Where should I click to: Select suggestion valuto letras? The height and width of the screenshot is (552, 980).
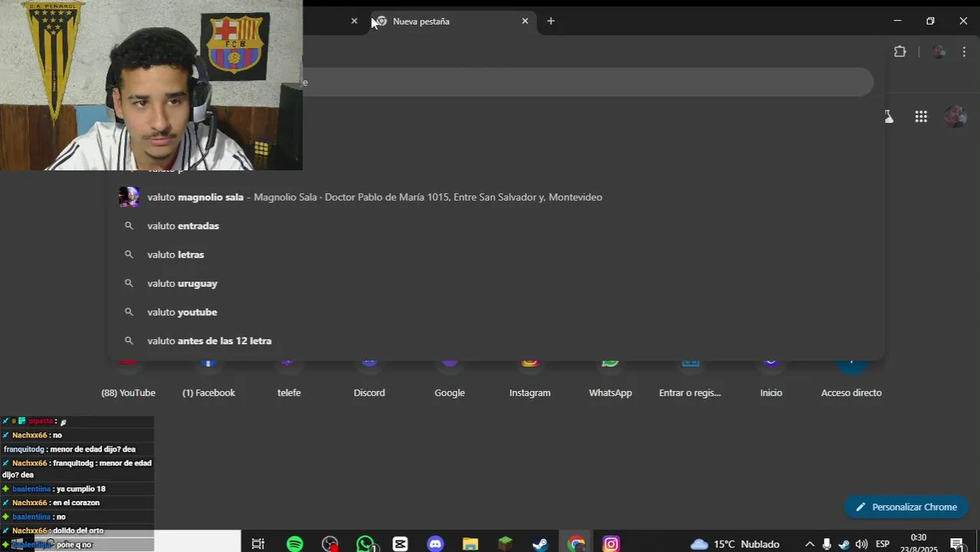pos(495,255)
